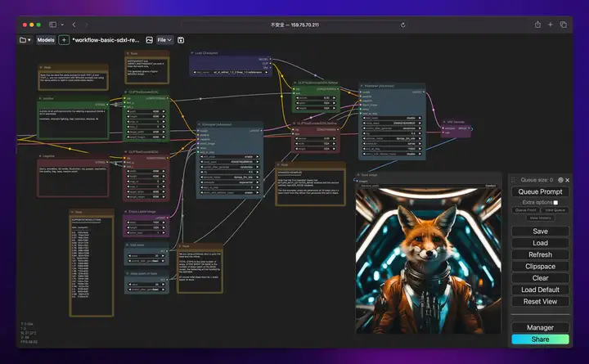Open settings via the gear icon by Queue size
The height and width of the screenshot is (364, 589).
coord(560,180)
